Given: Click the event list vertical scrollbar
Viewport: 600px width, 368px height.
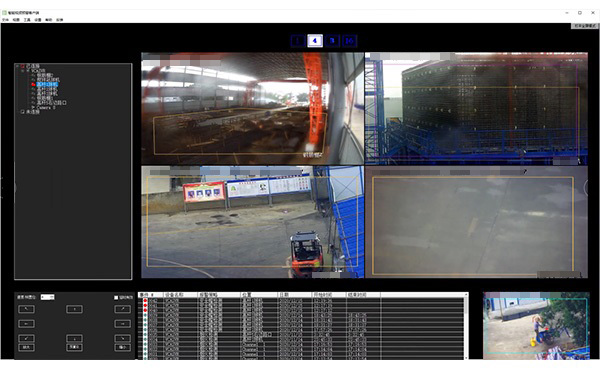Looking at the screenshot, I should [466, 326].
